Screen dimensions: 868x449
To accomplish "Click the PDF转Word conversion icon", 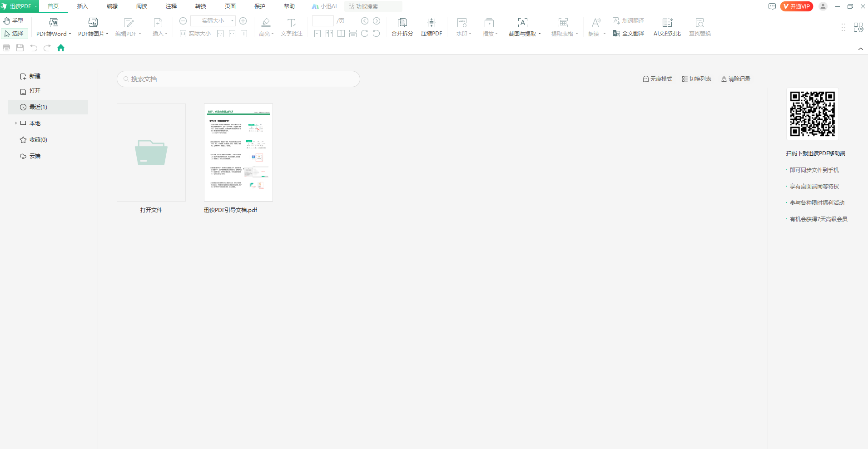I will [53, 23].
